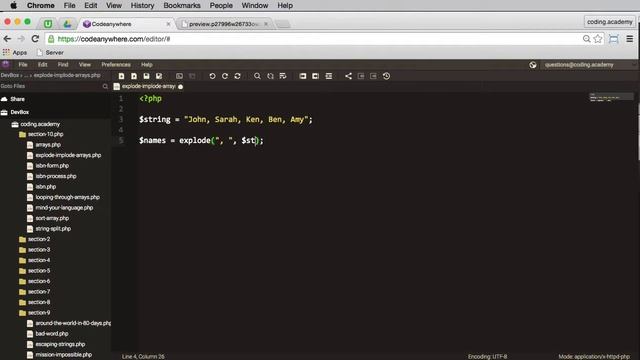The image size is (640, 360).
Task: Open Chrome hamburger menu
Action: point(630,39)
